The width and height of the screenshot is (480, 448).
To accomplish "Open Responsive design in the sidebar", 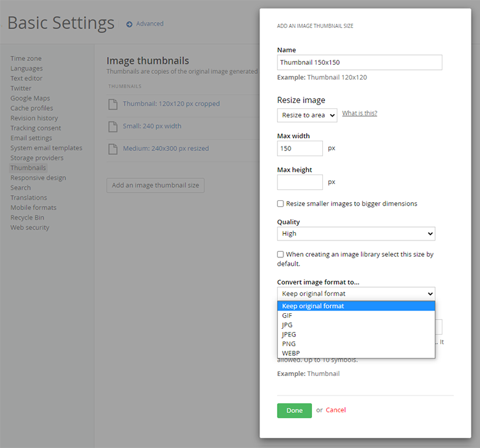I will coord(38,178).
